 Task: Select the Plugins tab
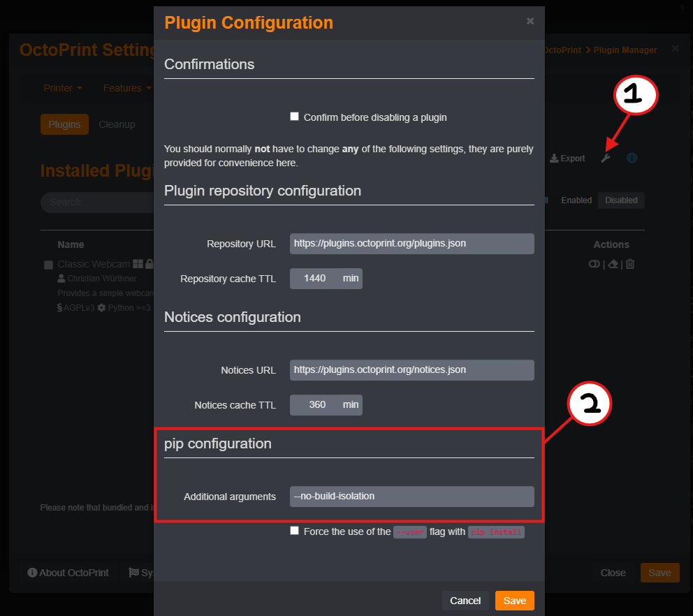(x=64, y=124)
